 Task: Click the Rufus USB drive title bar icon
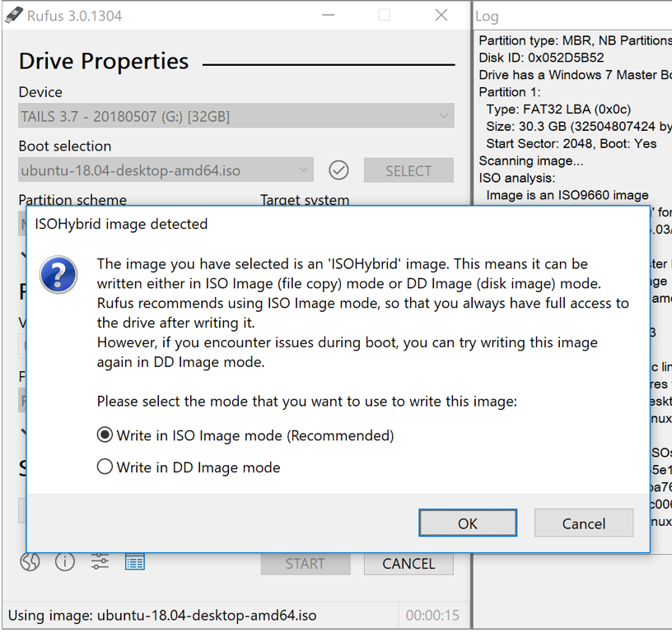point(14,16)
